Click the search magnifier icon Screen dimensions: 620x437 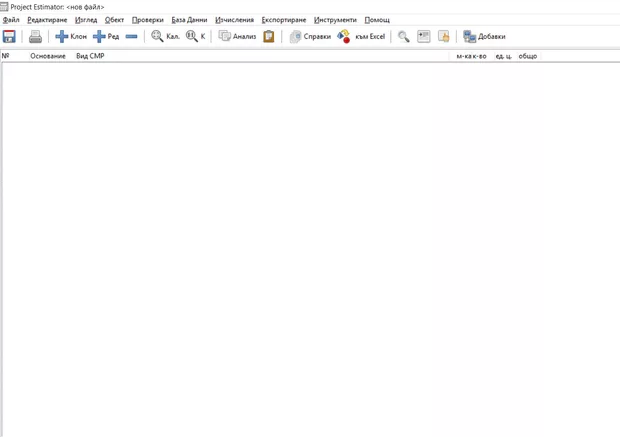(404, 36)
